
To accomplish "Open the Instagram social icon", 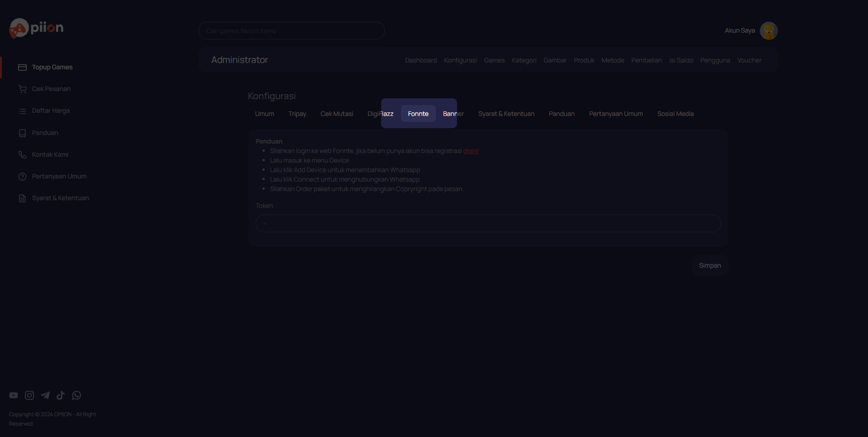I will click(x=29, y=395).
